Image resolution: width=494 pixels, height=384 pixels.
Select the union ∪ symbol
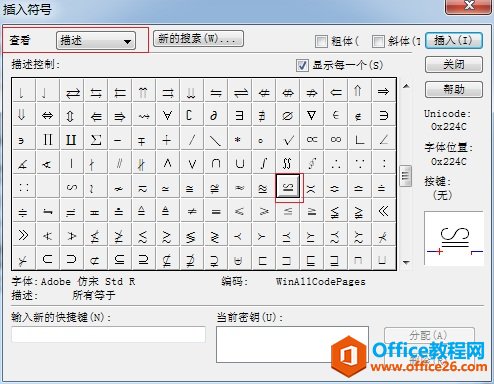coord(239,163)
